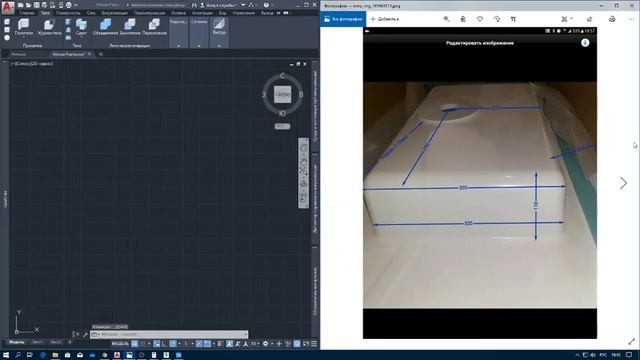This screenshot has height=360, width=640.
Task: Click See all photos in Photos app
Action: click(x=343, y=19)
